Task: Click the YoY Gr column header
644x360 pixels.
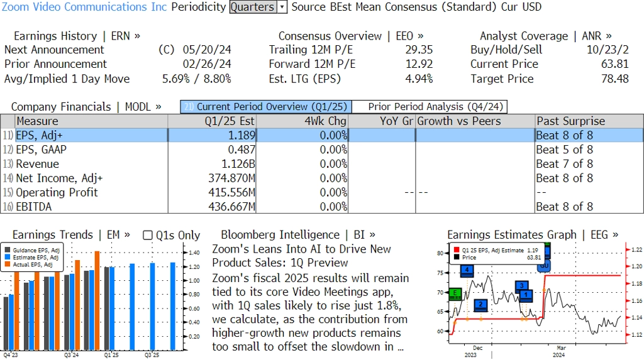Action: (382, 121)
